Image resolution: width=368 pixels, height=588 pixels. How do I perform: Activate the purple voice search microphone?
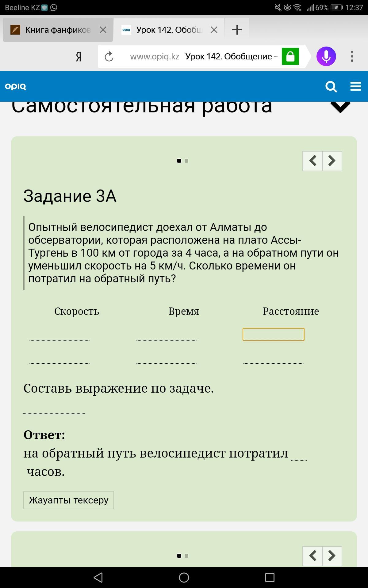click(x=326, y=56)
